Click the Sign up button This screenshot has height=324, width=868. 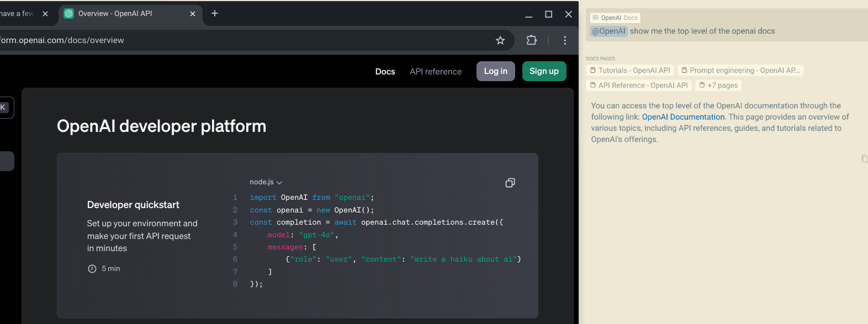(x=544, y=71)
